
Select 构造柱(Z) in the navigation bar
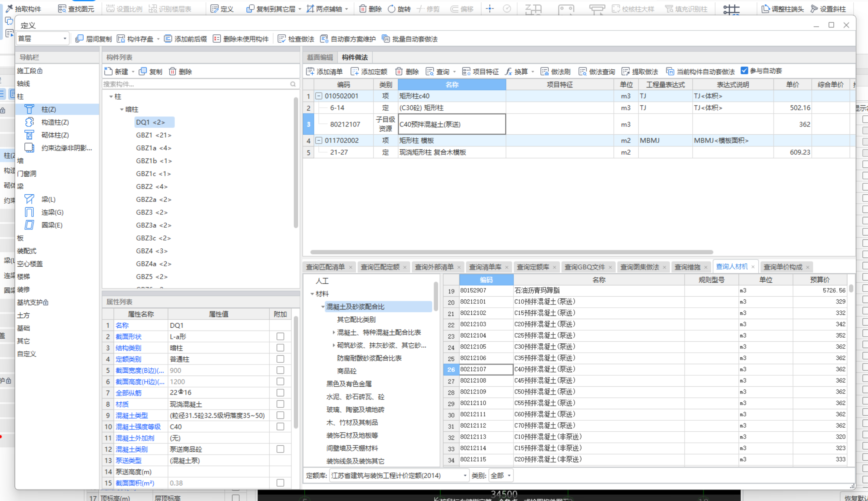tap(55, 122)
